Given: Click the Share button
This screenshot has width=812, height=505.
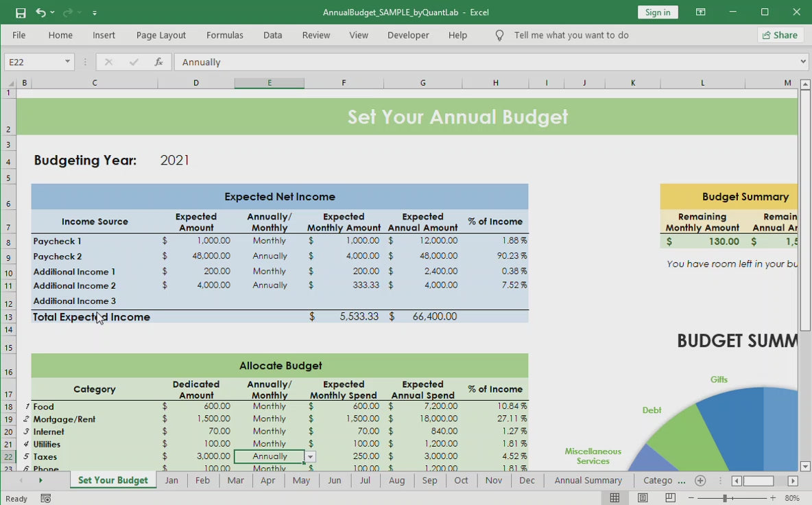Looking at the screenshot, I should coord(780,35).
